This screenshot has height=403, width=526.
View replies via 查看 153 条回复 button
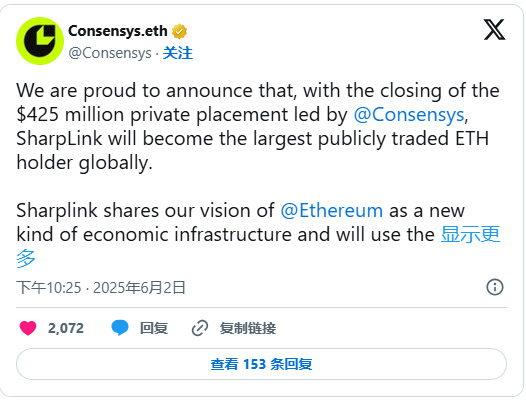coord(261,364)
